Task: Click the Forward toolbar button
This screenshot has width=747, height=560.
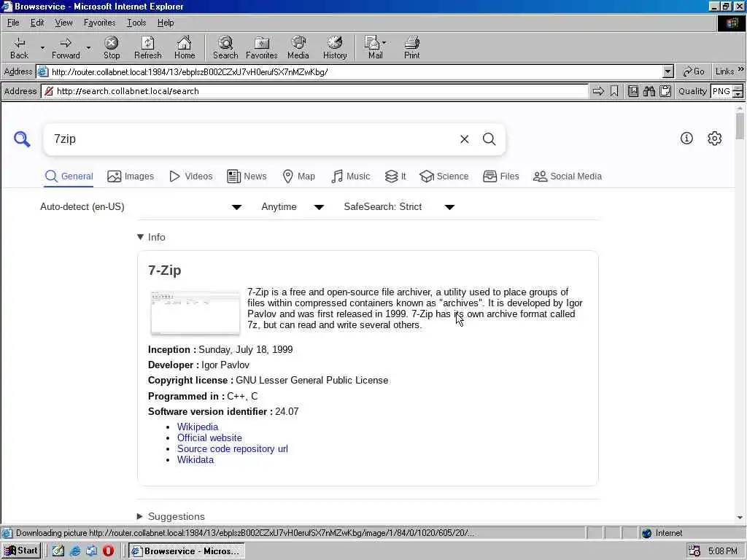Action: coord(66,47)
